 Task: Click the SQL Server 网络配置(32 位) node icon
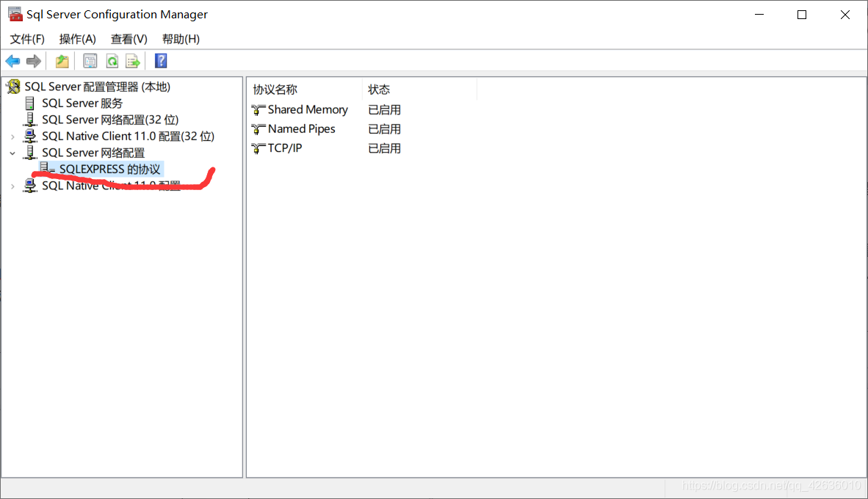30,120
